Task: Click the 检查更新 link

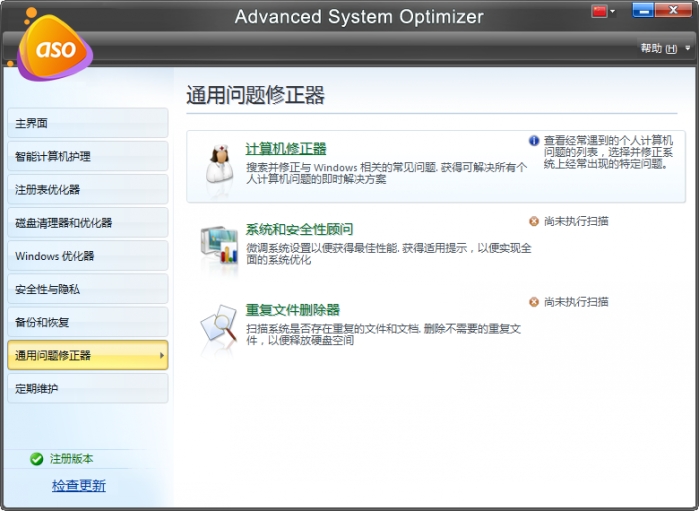Action: click(x=79, y=485)
